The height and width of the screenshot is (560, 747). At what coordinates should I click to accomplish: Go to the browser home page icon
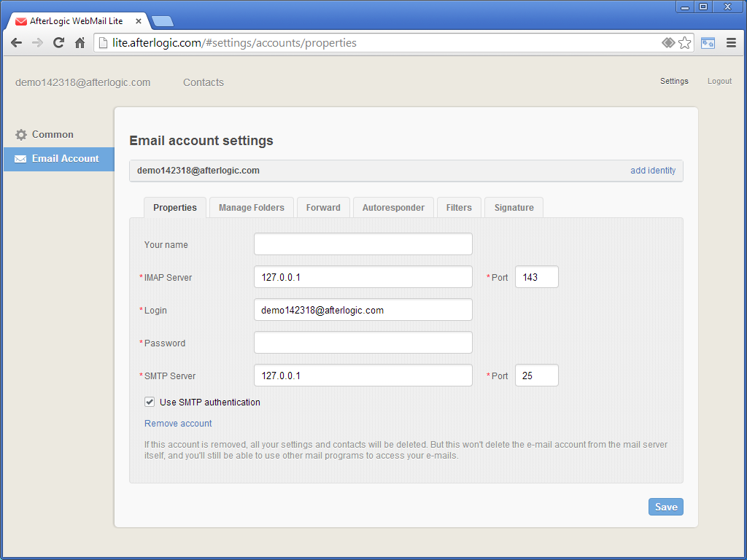(x=80, y=43)
